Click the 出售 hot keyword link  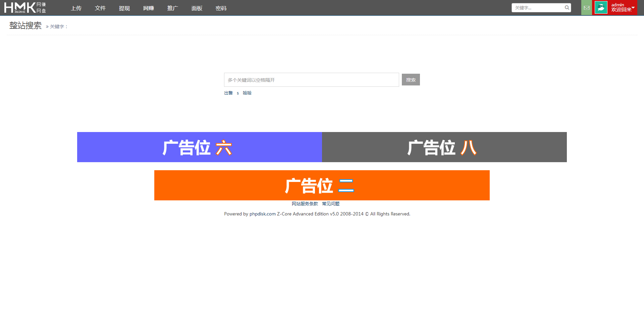228,93
